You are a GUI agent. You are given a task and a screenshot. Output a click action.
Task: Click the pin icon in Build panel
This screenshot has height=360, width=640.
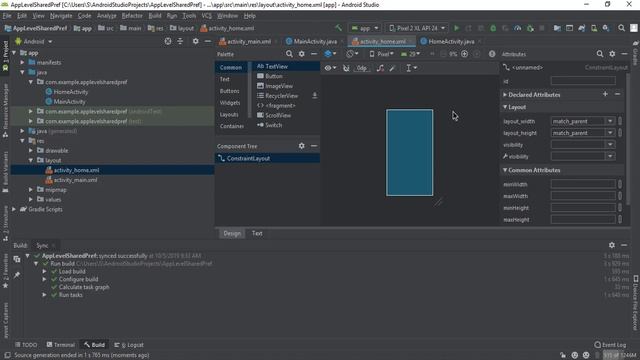point(17,275)
